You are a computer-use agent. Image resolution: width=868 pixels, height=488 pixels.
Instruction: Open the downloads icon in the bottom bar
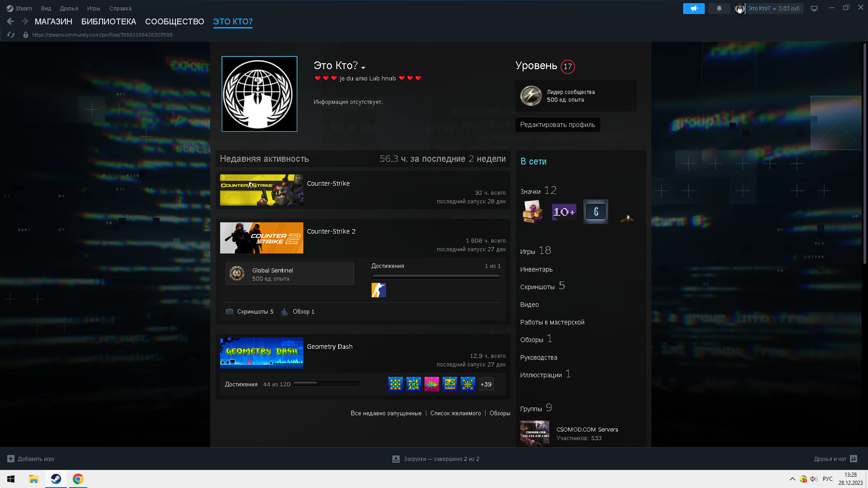pyautogui.click(x=396, y=459)
